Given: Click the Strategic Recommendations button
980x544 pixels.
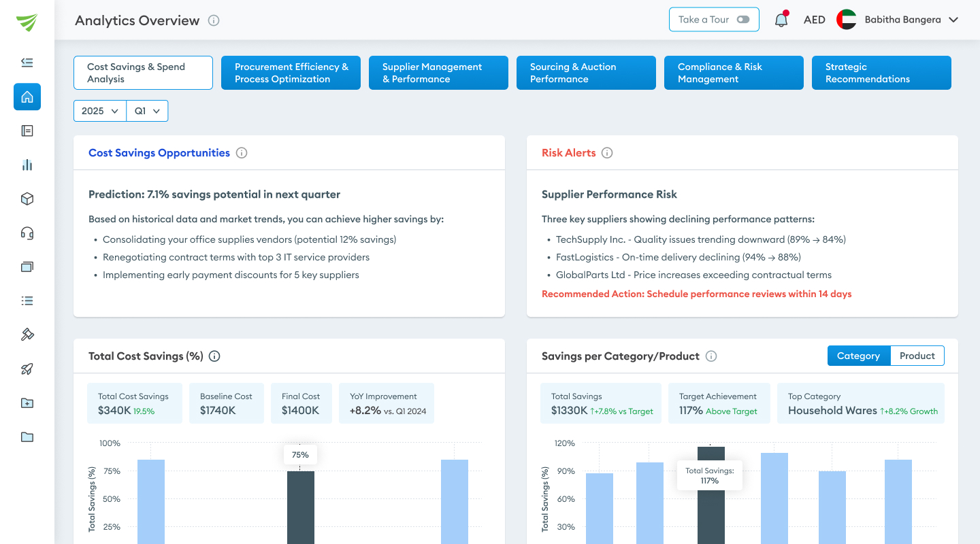Looking at the screenshot, I should pos(881,73).
